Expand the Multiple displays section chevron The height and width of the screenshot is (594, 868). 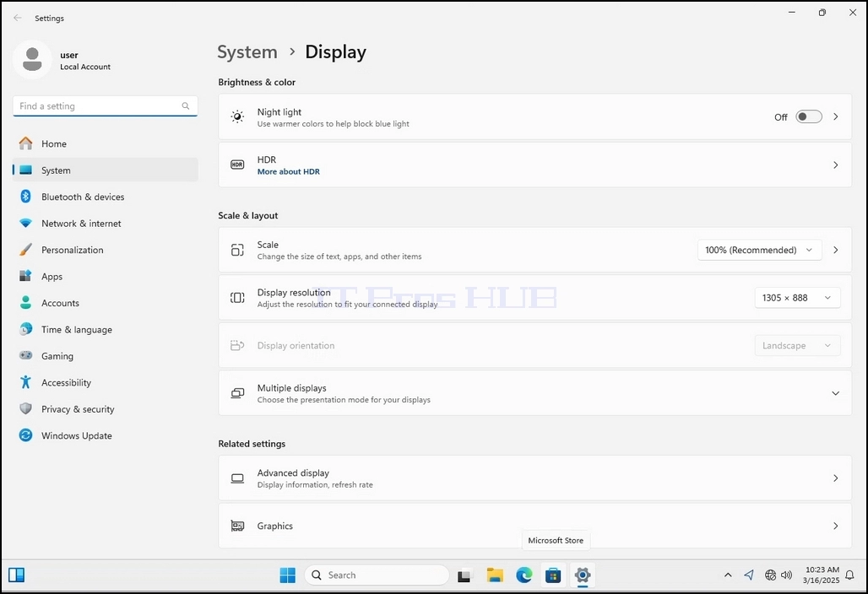(835, 393)
